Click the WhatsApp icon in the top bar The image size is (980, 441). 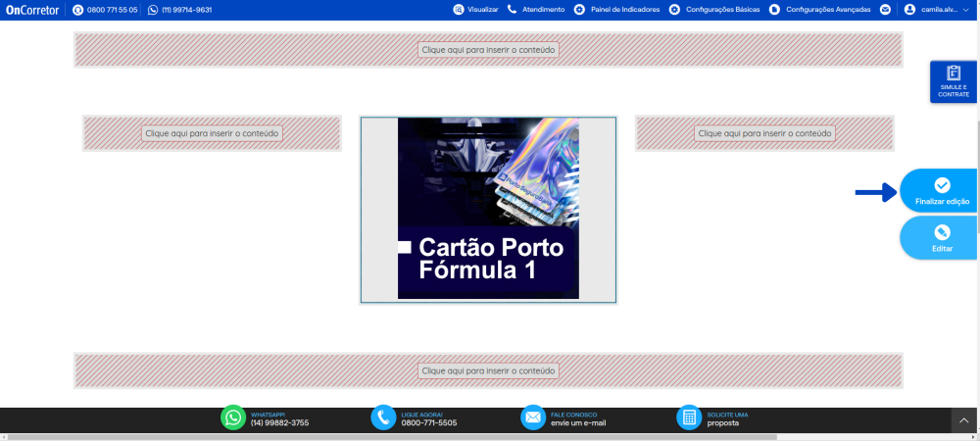click(153, 10)
